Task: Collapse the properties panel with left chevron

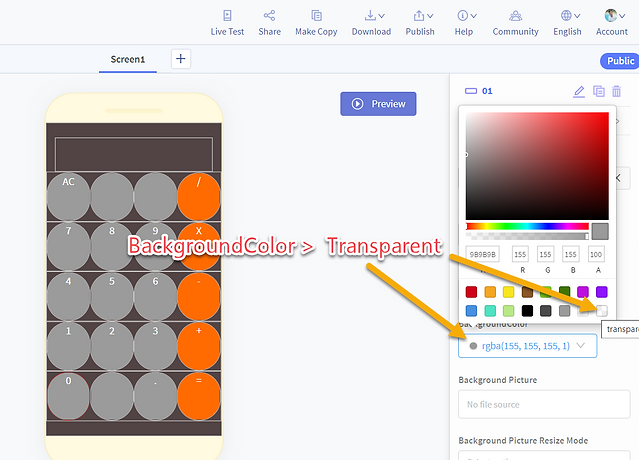Action: point(619,178)
